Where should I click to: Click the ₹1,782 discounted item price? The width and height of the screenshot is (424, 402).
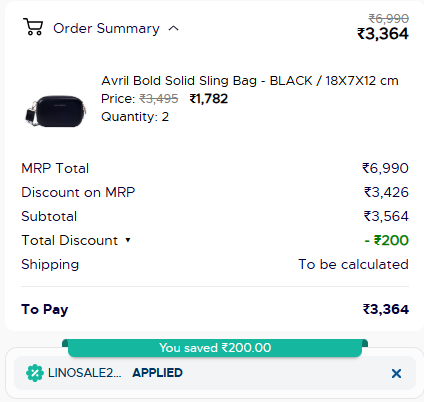209,99
